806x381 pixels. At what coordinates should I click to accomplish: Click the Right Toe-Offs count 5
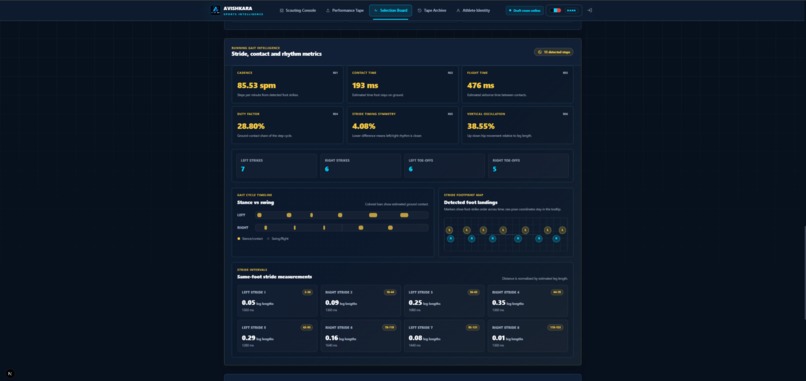494,169
